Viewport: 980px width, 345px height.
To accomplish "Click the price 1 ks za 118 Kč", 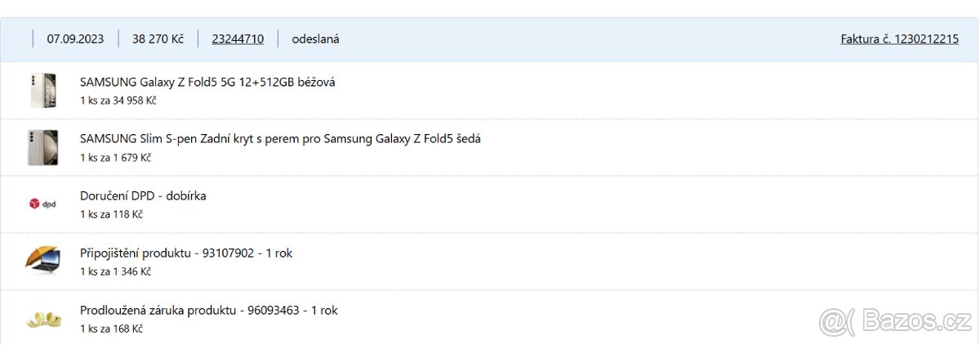I will pyautogui.click(x=111, y=214).
